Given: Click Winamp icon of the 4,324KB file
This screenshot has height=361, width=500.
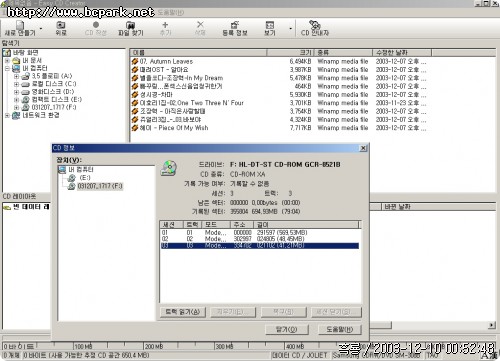Looking at the screenshot, I should (x=135, y=120).
